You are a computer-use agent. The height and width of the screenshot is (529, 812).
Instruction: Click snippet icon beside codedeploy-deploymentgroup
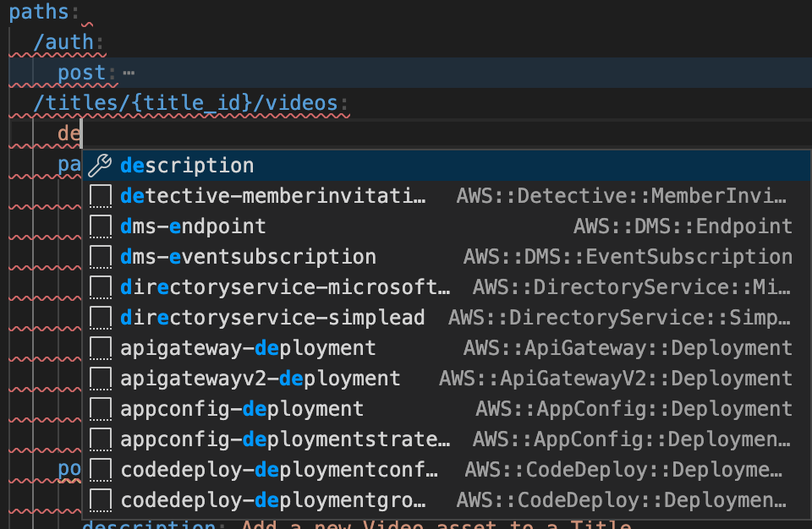click(x=101, y=500)
